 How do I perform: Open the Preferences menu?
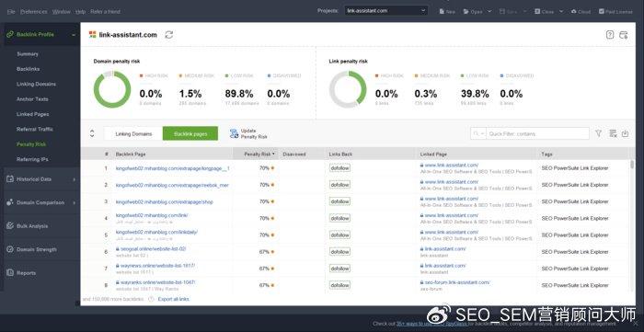(x=34, y=11)
